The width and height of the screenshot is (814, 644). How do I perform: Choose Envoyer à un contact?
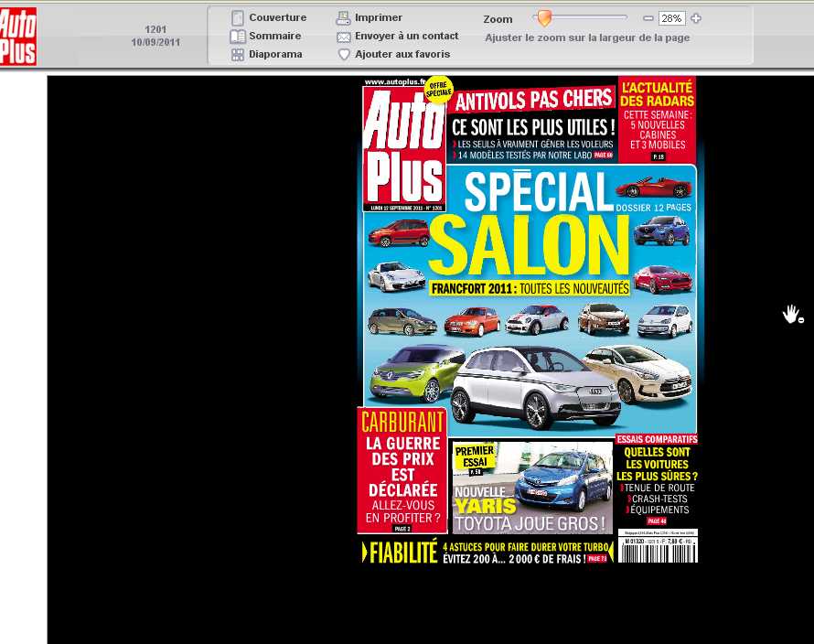coord(407,36)
